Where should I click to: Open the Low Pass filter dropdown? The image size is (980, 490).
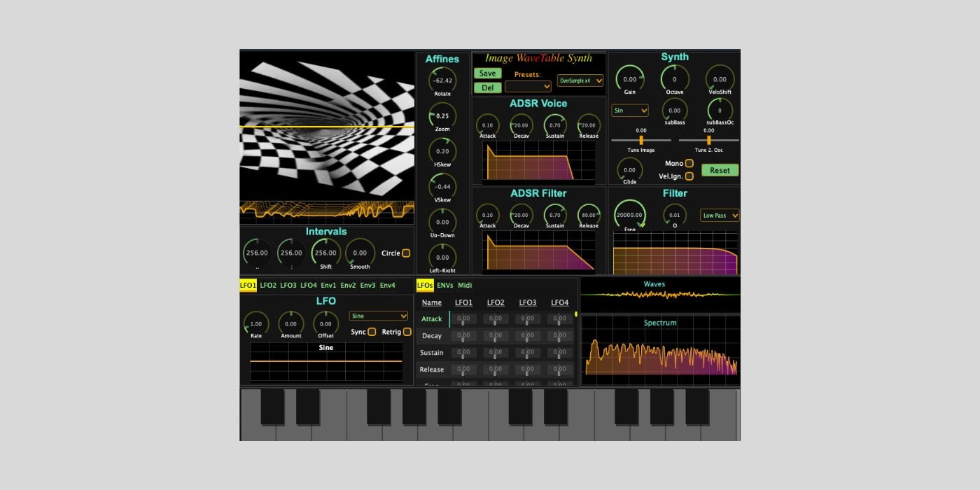720,216
